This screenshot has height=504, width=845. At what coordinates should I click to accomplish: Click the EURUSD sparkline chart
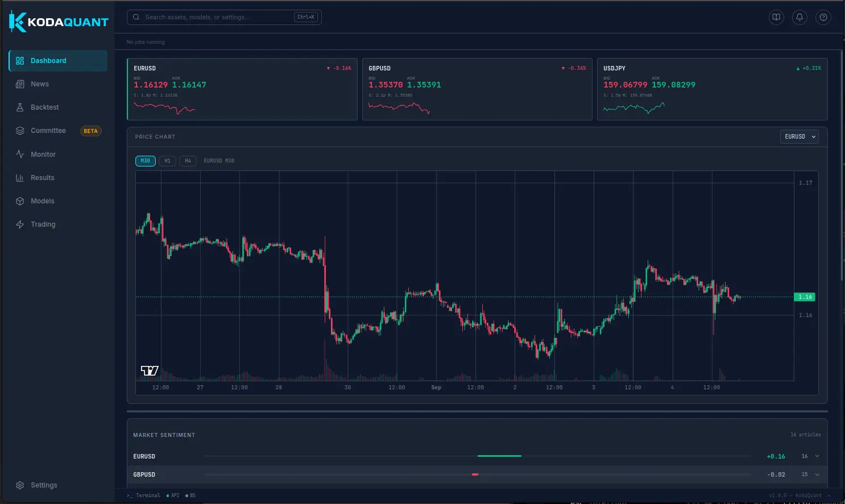click(x=164, y=109)
